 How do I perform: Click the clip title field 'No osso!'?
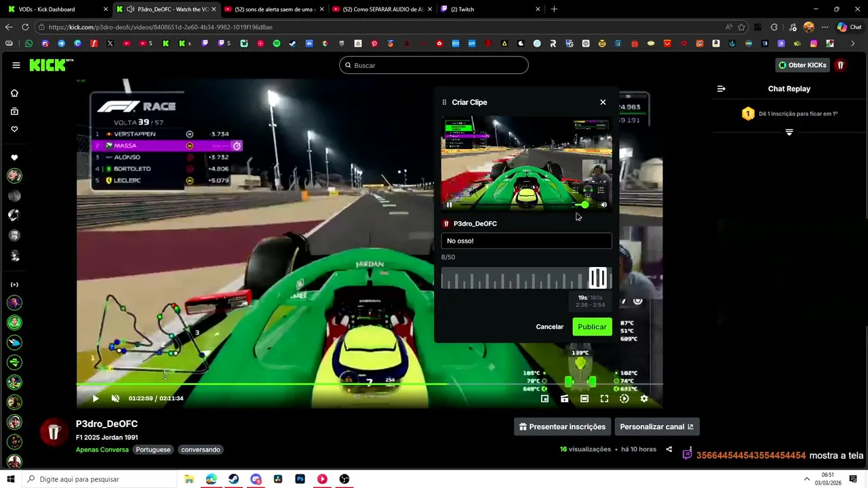click(x=526, y=241)
